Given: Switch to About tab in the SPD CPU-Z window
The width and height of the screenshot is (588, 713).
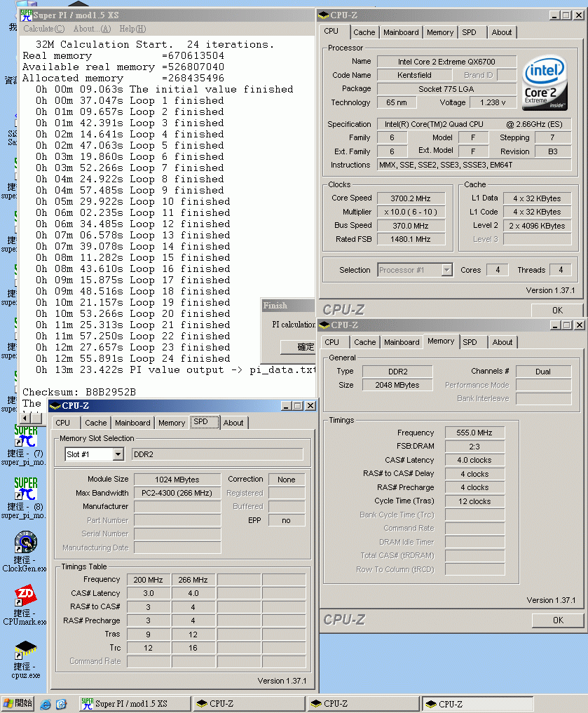Looking at the screenshot, I should [x=233, y=423].
